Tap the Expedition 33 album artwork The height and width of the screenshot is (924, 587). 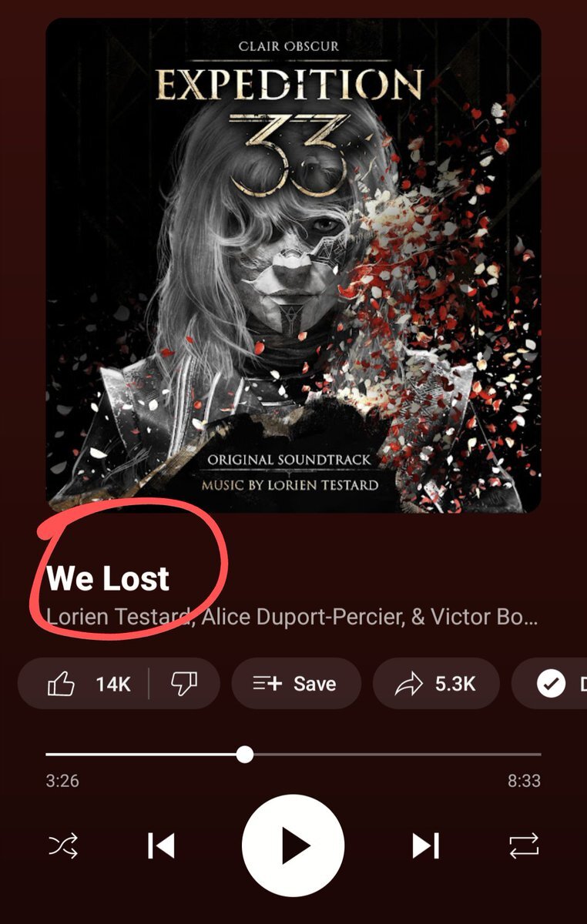pos(293,266)
